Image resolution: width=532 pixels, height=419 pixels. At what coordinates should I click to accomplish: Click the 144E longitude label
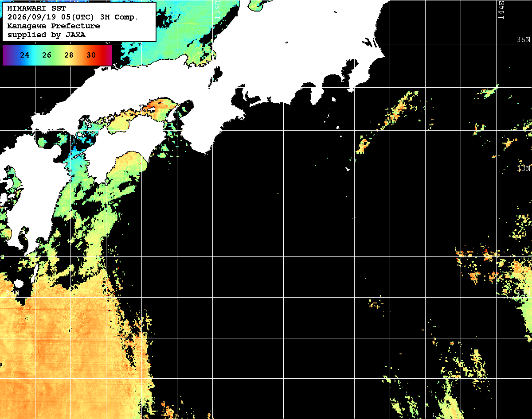501,9
